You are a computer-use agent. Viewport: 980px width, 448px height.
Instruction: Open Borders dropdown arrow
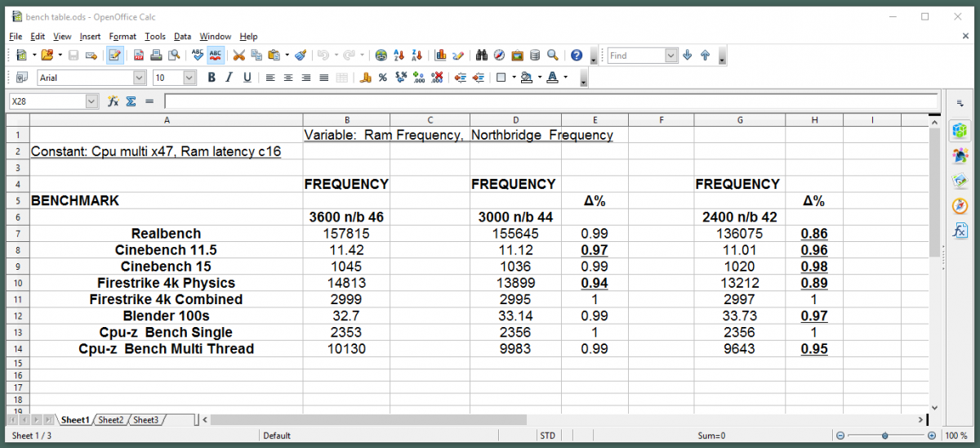(x=514, y=78)
